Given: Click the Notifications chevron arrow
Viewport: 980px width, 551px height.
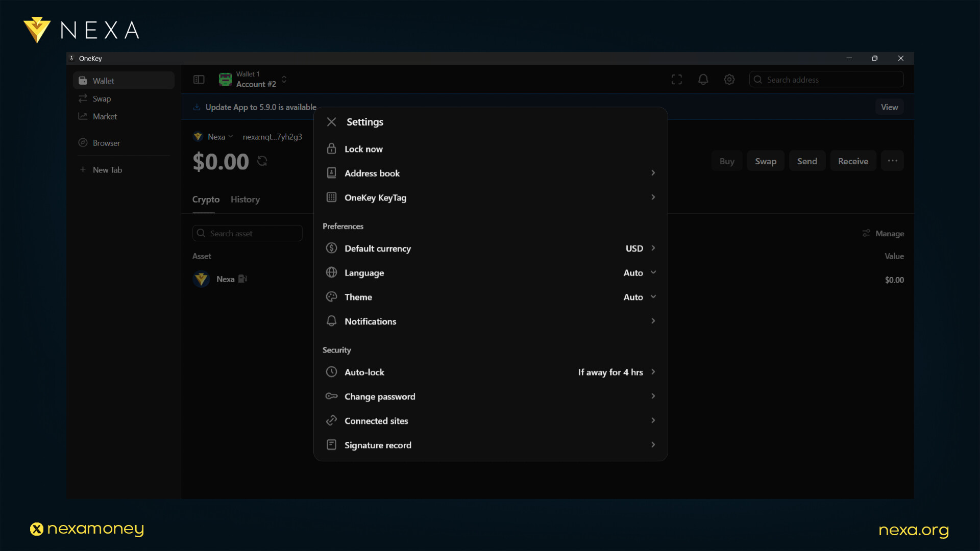Looking at the screenshot, I should click(653, 321).
